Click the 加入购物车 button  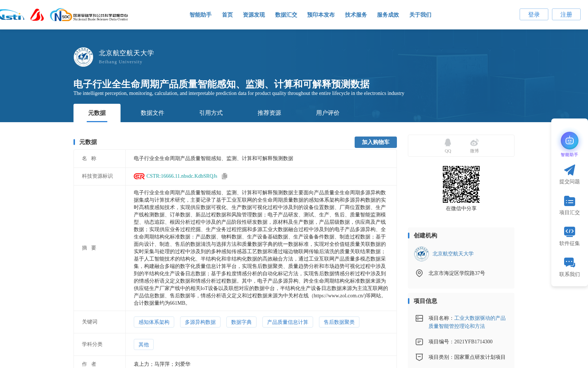coord(376,142)
